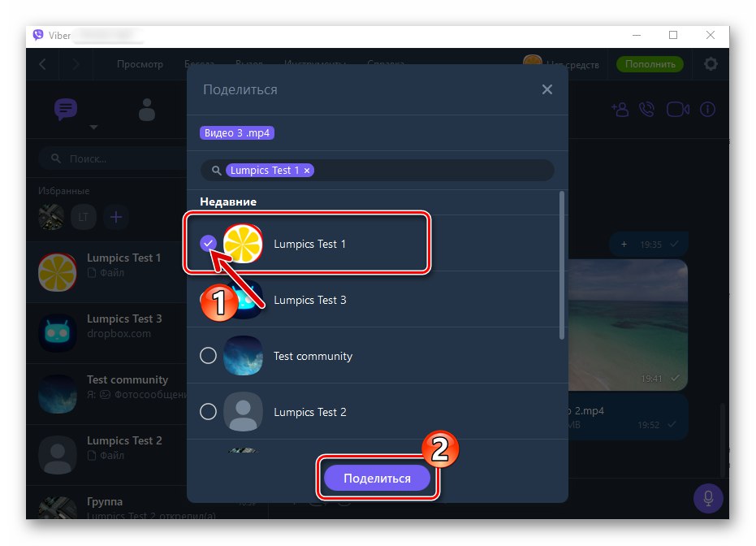756x546 pixels.
Task: Open the add participant icon
Action: [x=620, y=110]
